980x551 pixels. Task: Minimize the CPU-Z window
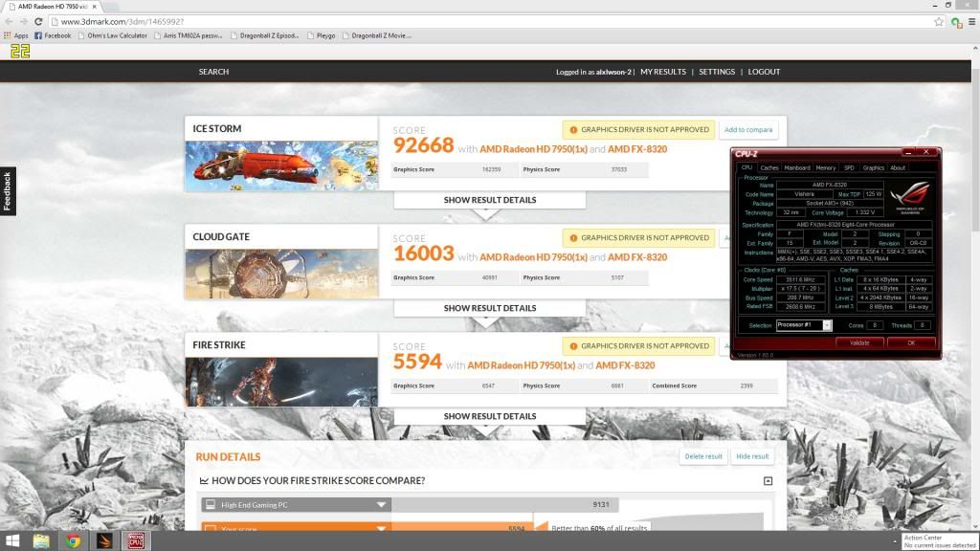(908, 152)
